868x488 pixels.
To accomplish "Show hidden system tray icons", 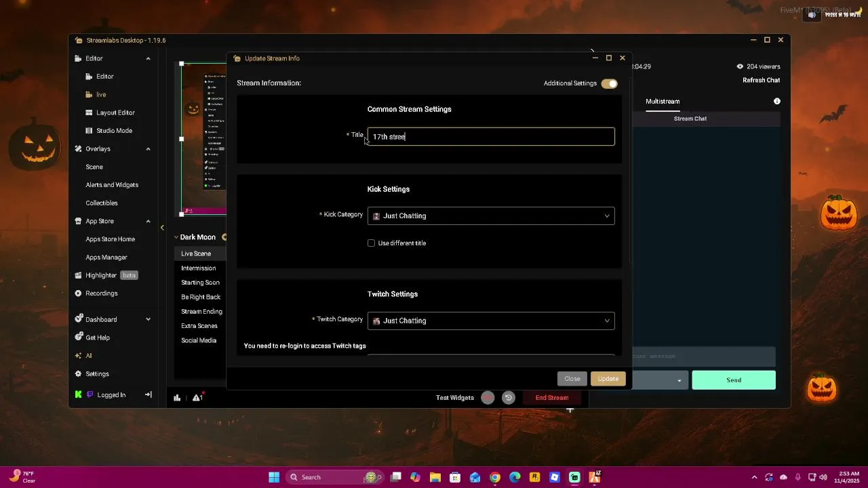I will click(x=754, y=477).
